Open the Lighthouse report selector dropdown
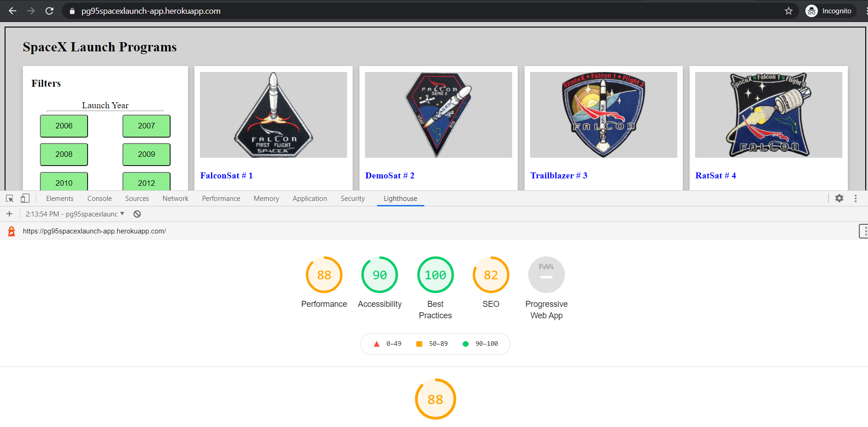Image resolution: width=868 pixels, height=427 pixels. coord(75,214)
